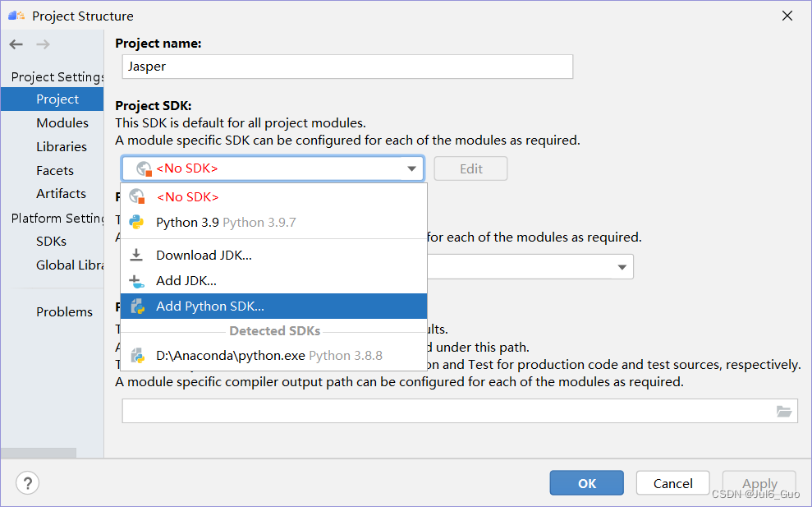Screen dimensions: 812x507
Task: Click the download icon next to Download JDK
Action: click(x=136, y=255)
